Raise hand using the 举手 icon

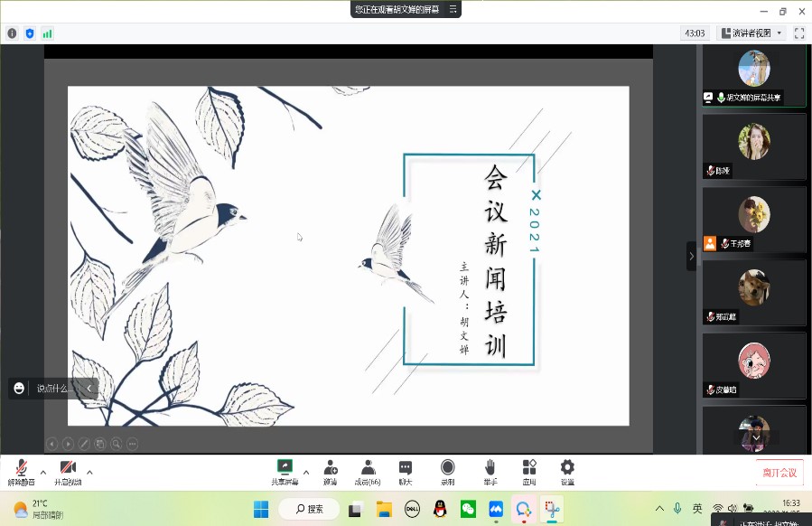coord(490,471)
